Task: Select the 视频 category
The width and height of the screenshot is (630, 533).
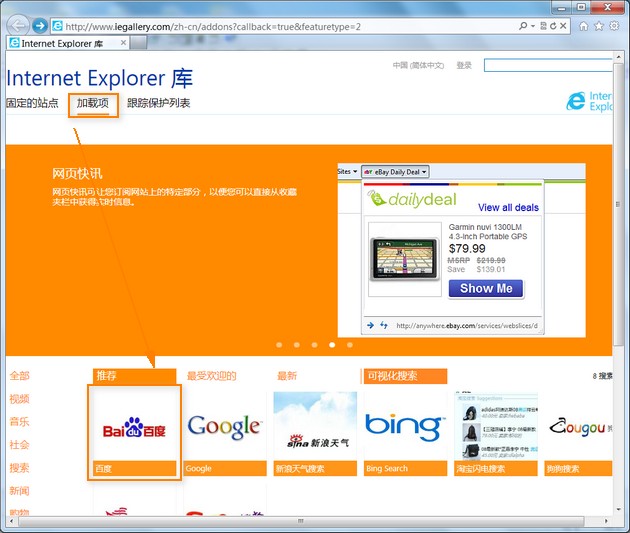Action: click(x=20, y=398)
